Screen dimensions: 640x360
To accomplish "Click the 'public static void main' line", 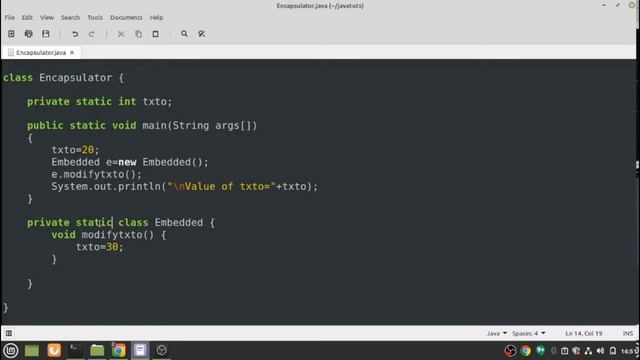I will click(142, 125).
